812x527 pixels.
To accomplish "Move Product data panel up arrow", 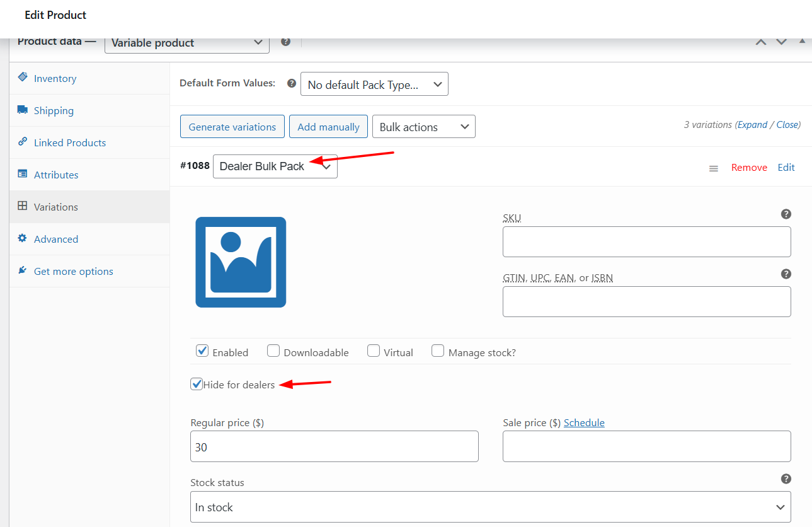I will pos(761,42).
